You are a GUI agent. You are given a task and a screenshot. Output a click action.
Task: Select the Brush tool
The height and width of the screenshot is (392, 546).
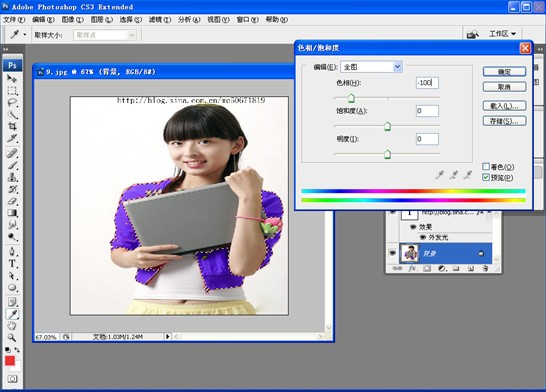point(12,165)
